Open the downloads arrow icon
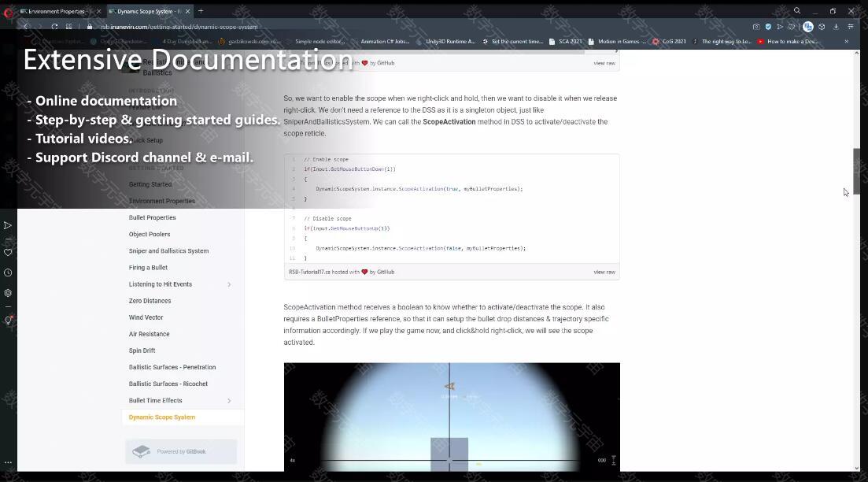This screenshot has height=482, width=868. click(x=836, y=27)
